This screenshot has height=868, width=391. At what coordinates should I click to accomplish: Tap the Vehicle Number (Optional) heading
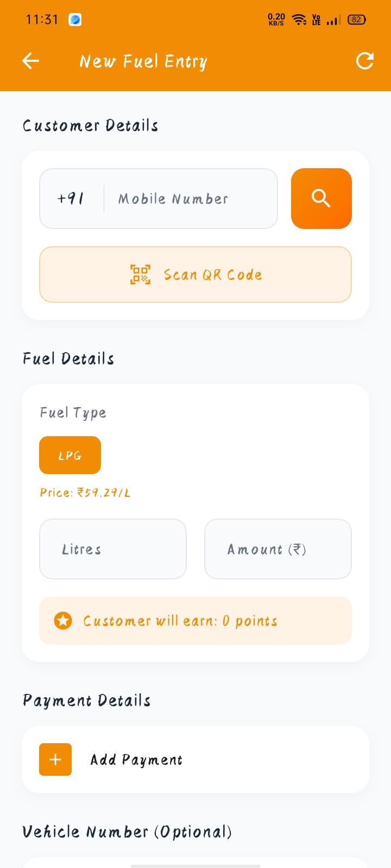tap(127, 832)
